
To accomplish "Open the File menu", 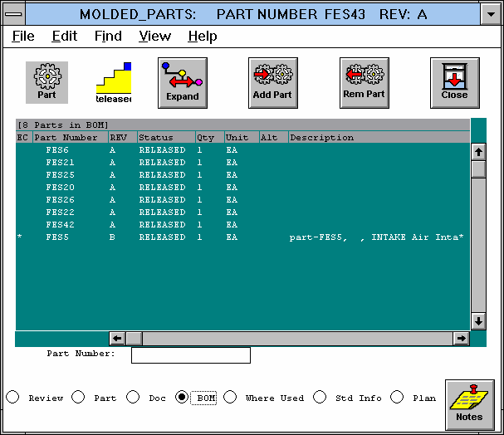I will pyautogui.click(x=23, y=37).
